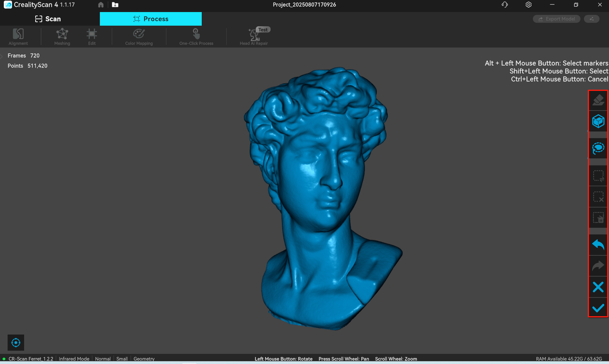Select the Process tab

coord(150,19)
